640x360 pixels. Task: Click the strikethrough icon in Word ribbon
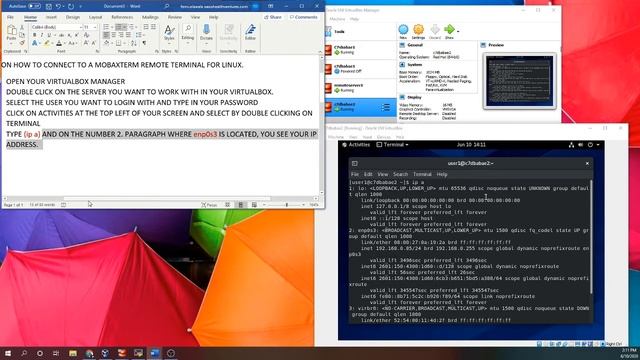coord(61,36)
